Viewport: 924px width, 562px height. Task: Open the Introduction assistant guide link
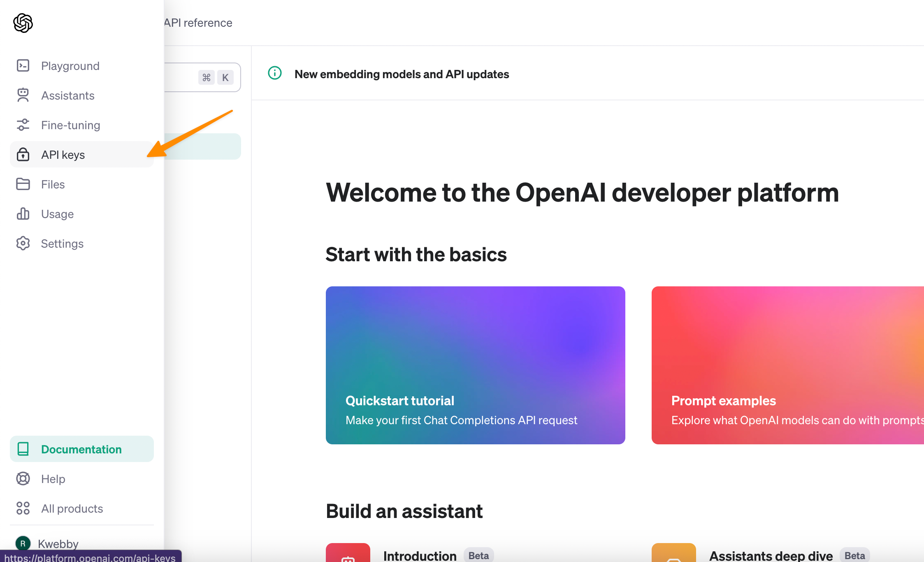point(420,555)
